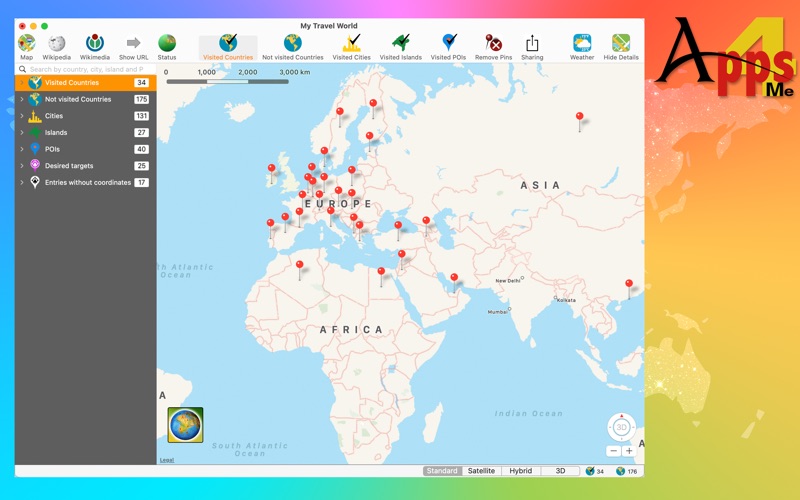Screen dimensions: 800x500
Task: Select Entries without coordinates row
Action: click(86, 182)
